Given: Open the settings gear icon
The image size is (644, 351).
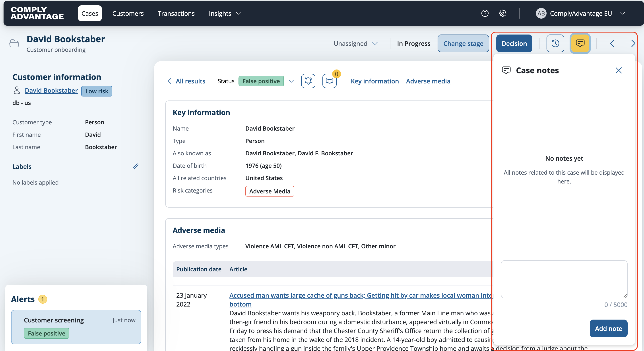Looking at the screenshot, I should coord(502,13).
